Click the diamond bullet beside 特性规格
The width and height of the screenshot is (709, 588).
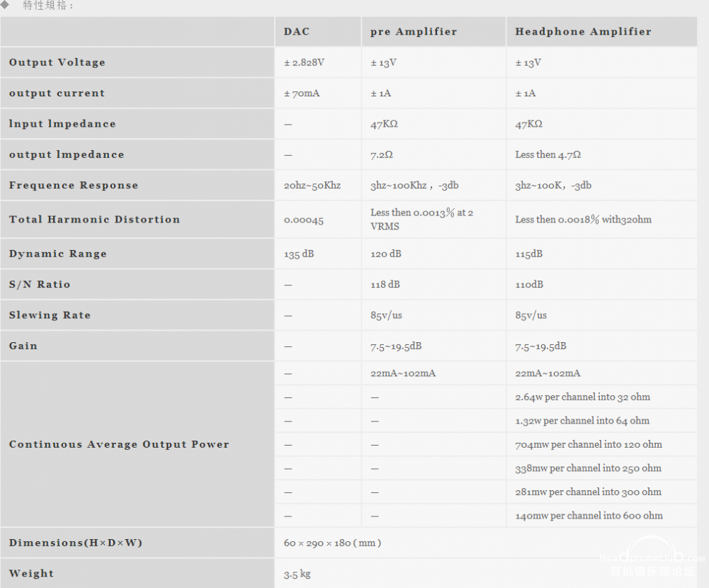(5, 4)
